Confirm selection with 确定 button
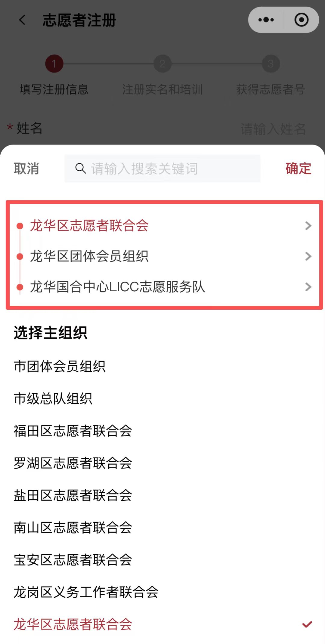Screen dimensions: 325x644 299,169
